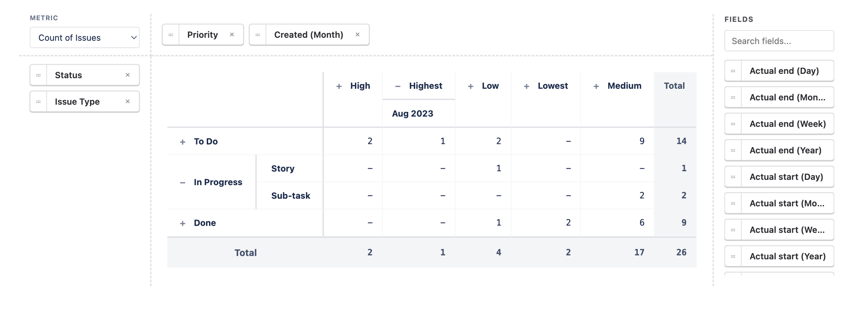Remove the Created (Month) field chip

358,35
